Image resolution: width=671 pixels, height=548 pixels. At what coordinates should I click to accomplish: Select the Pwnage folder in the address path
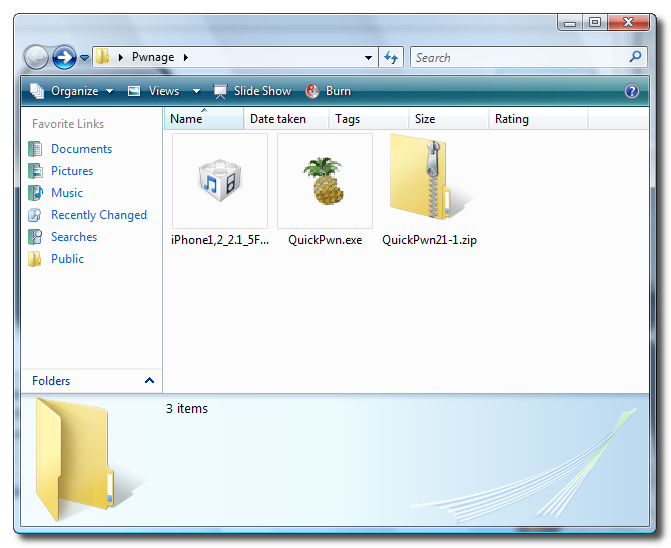point(152,57)
